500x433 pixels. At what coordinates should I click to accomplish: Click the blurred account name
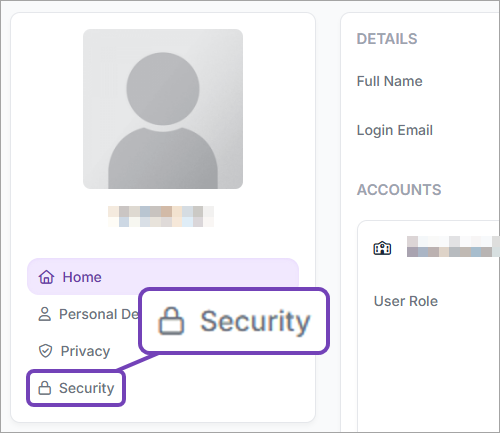click(x=453, y=246)
